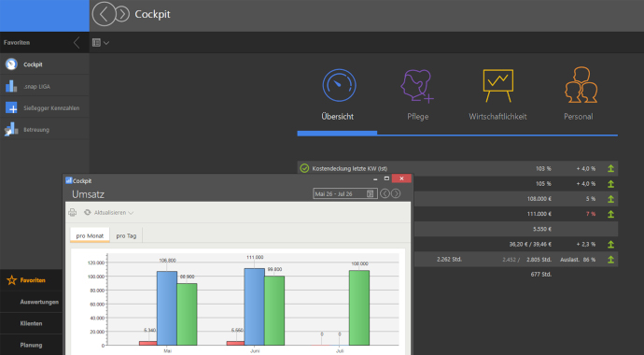
Task: Click the green check icon beside Kostendeckung
Action: [x=304, y=168]
